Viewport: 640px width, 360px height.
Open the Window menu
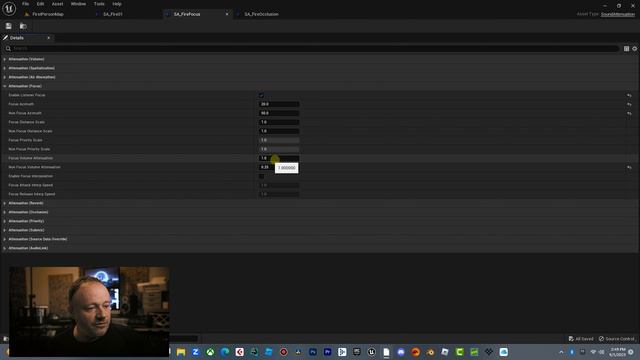coord(78,4)
